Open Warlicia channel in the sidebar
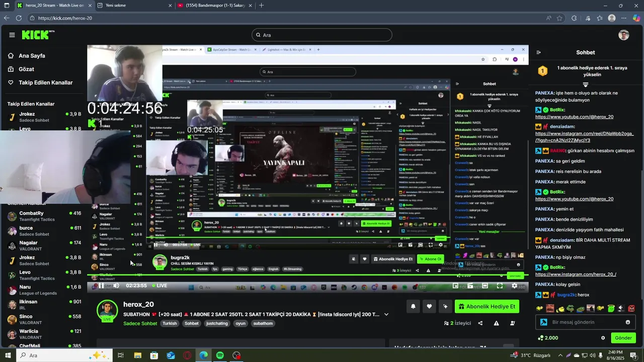 coord(43,334)
